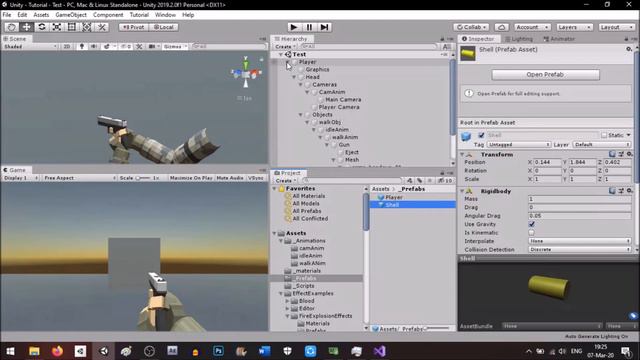Select the Move tool
Screen dimensions: 640x360
(x=27, y=27)
